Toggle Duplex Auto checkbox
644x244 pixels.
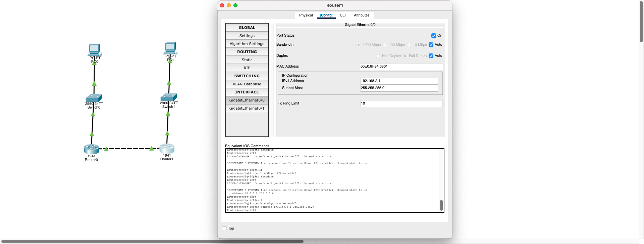click(x=431, y=56)
